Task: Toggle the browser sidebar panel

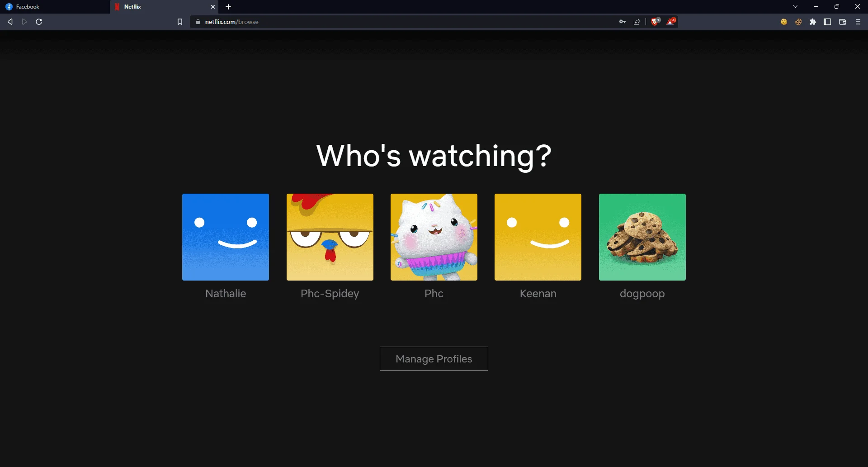Action: (x=827, y=22)
